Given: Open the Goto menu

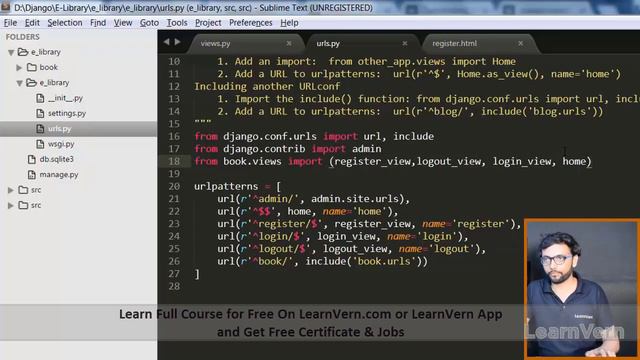Looking at the screenshot, I should [149, 23].
